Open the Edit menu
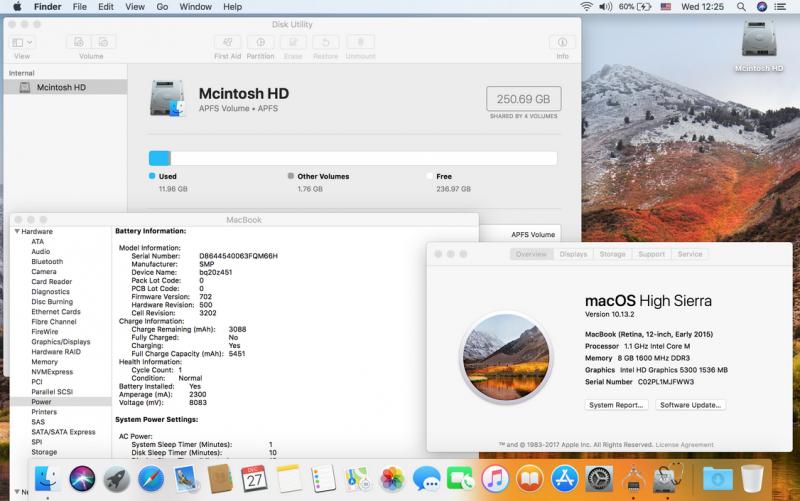This screenshot has width=800, height=501. pos(106,7)
